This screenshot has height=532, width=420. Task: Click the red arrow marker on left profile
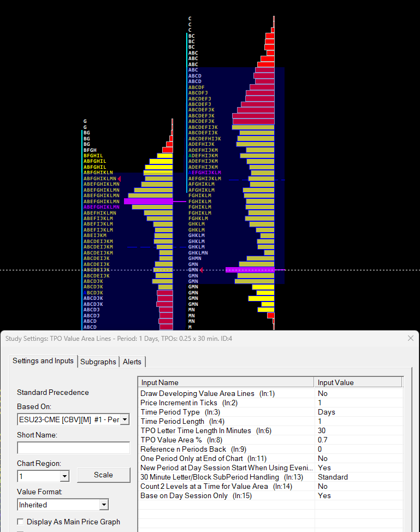[120, 179]
